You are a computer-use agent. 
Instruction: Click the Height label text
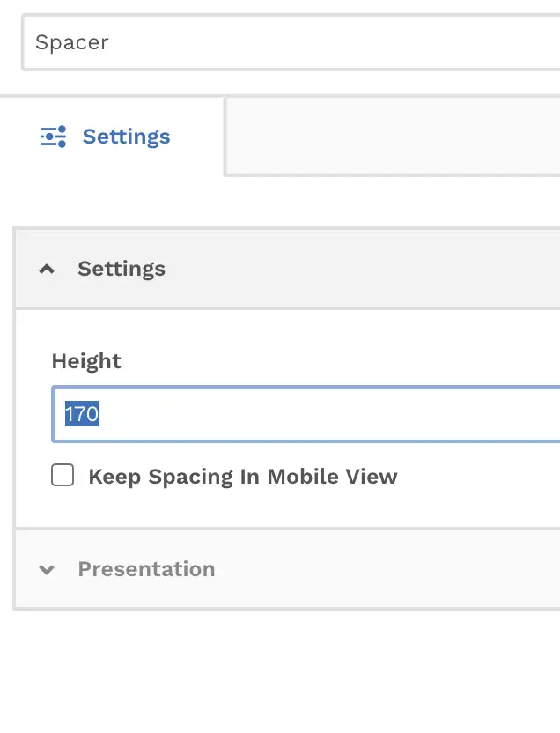coord(86,361)
